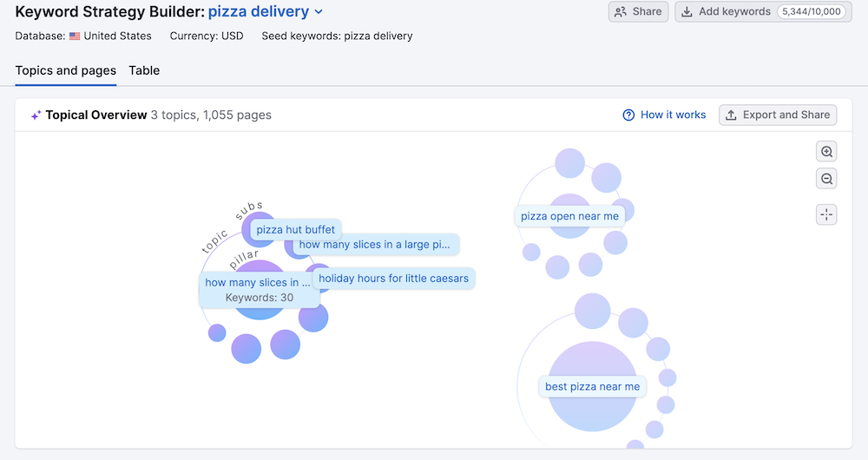Click the 5,344/10,000 keyword counter badge
The image size is (868, 460).
pos(812,12)
